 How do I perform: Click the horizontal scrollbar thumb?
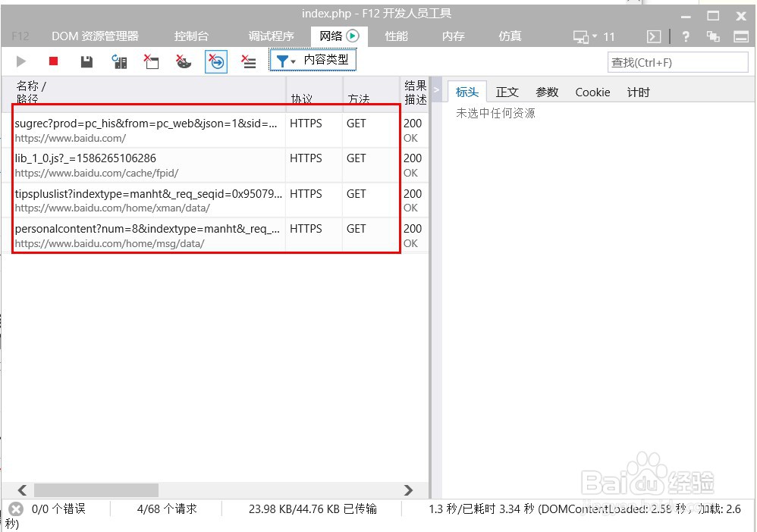pos(96,490)
